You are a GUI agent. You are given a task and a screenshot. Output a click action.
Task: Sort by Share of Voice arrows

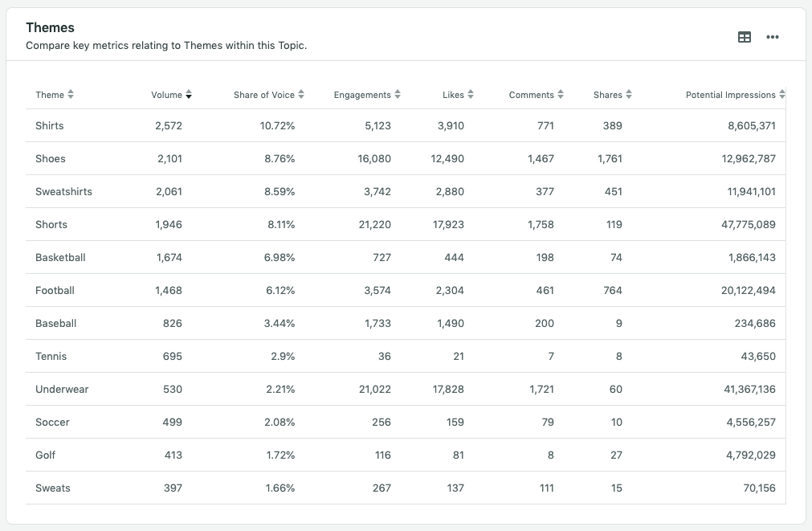click(301, 94)
